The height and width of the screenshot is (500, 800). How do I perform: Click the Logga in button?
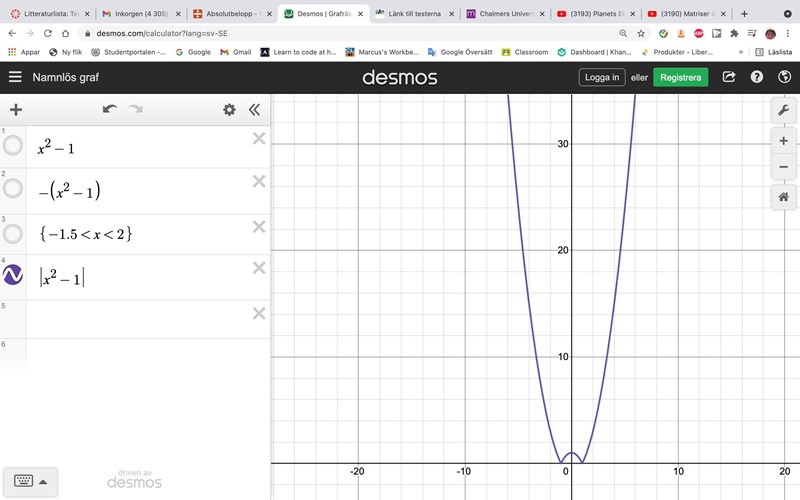(602, 77)
